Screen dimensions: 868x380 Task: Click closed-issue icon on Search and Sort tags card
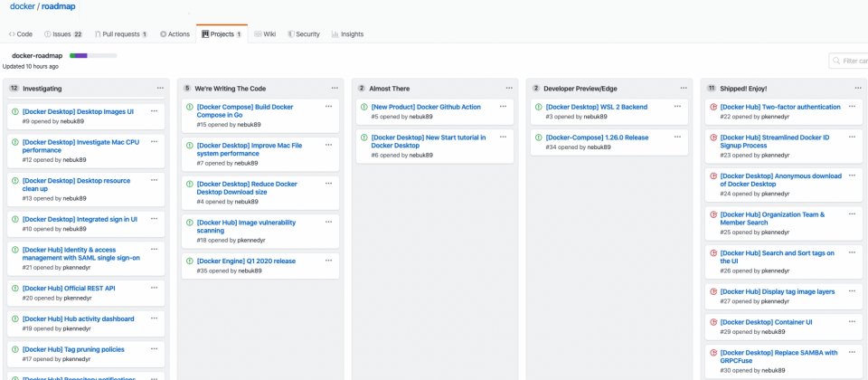click(713, 253)
